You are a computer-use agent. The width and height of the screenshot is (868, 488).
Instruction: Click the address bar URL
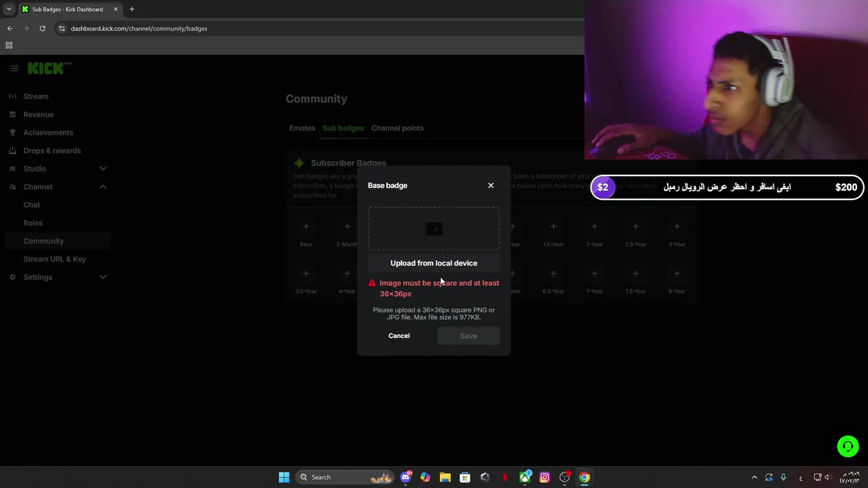tap(139, 28)
